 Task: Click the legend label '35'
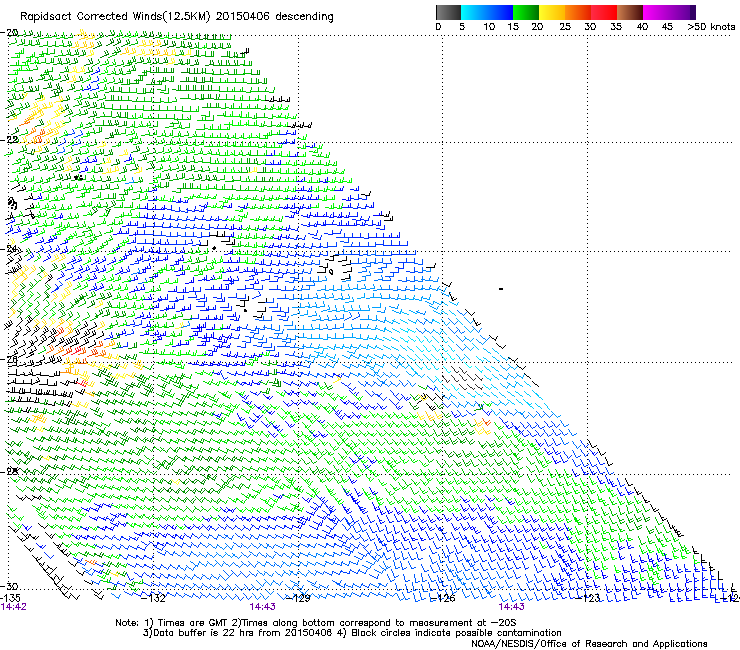click(x=616, y=27)
